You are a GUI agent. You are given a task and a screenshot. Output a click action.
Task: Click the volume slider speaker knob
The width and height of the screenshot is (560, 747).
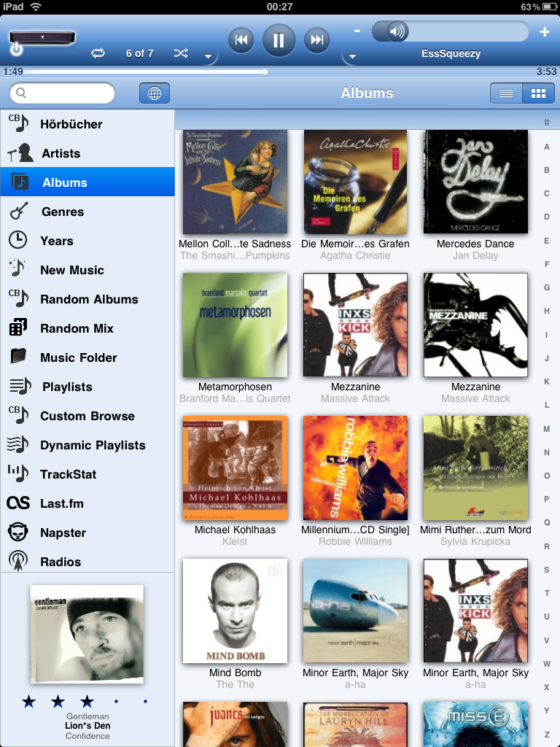point(396,32)
